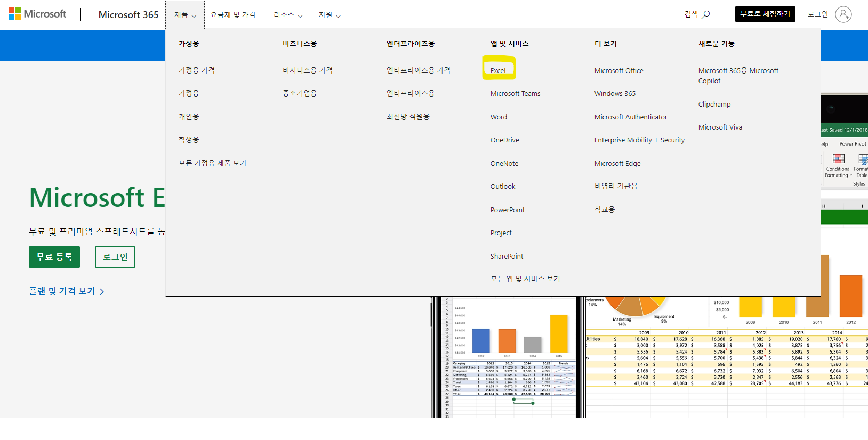This screenshot has width=868, height=440.
Task: Select 비지니스용 가격 entry
Action: point(308,70)
